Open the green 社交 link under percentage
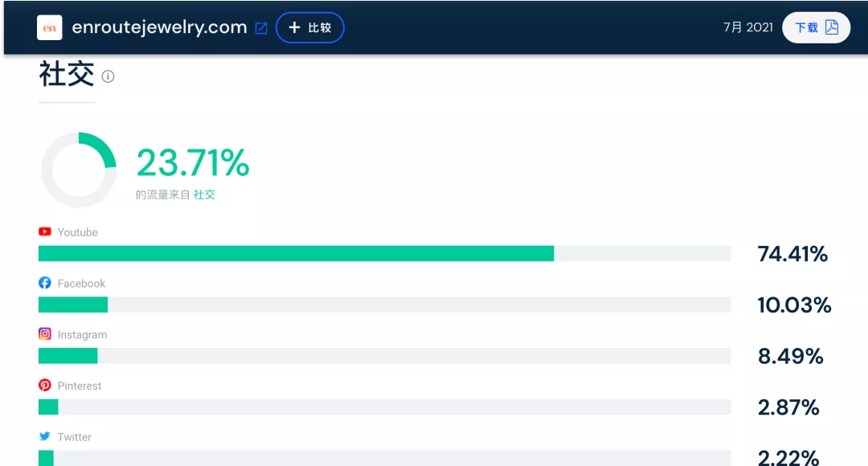 pos(204,194)
